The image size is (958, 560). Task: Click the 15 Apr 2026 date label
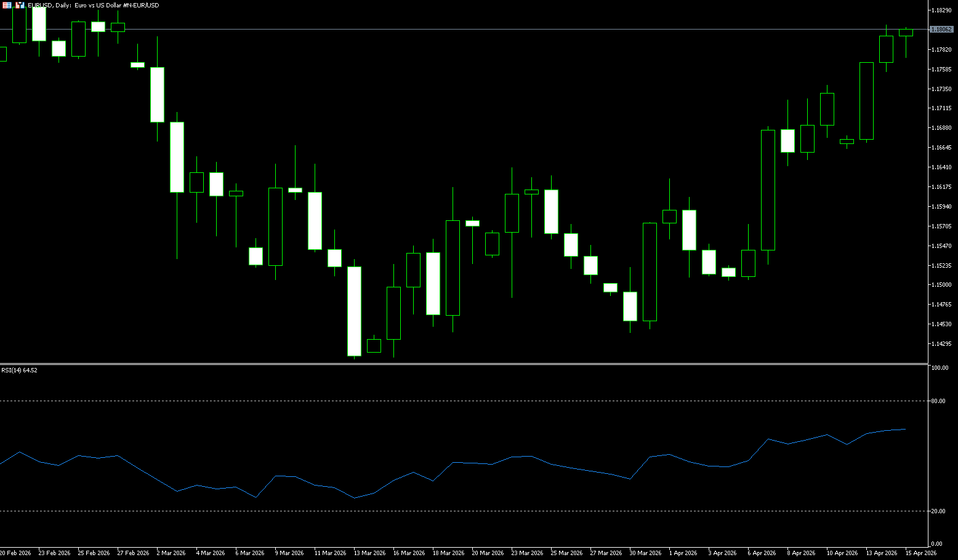point(921,553)
